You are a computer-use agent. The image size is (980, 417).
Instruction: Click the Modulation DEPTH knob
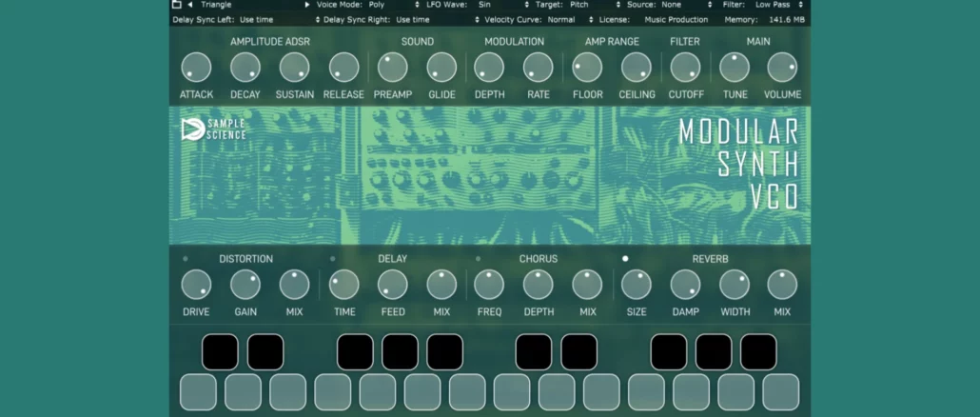pyautogui.click(x=489, y=68)
